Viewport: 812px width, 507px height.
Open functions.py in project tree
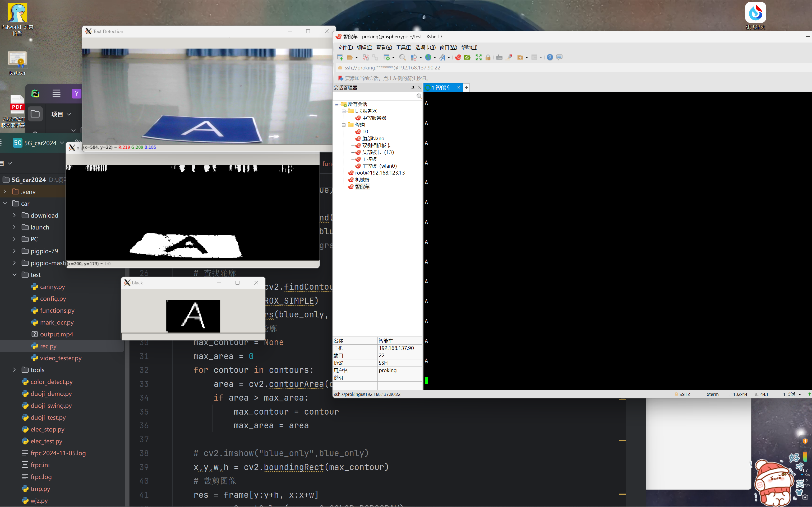coord(57,311)
